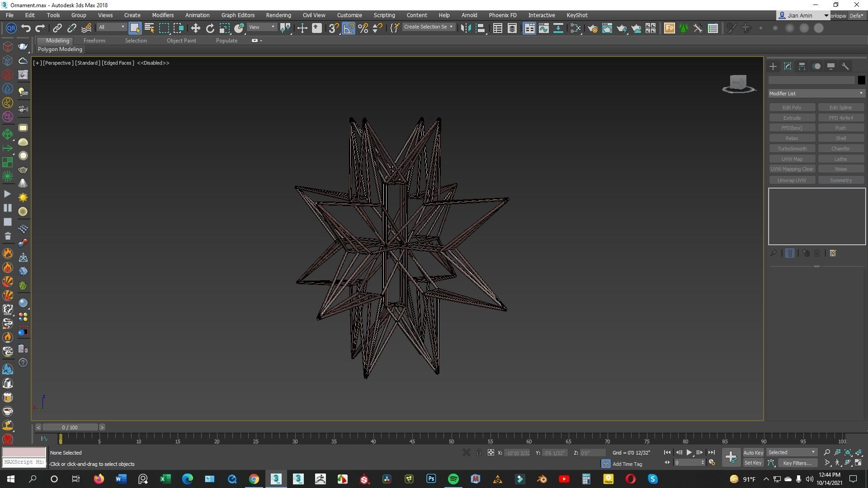The height and width of the screenshot is (488, 868).
Task: Click the Align tool icon
Action: pos(481,28)
